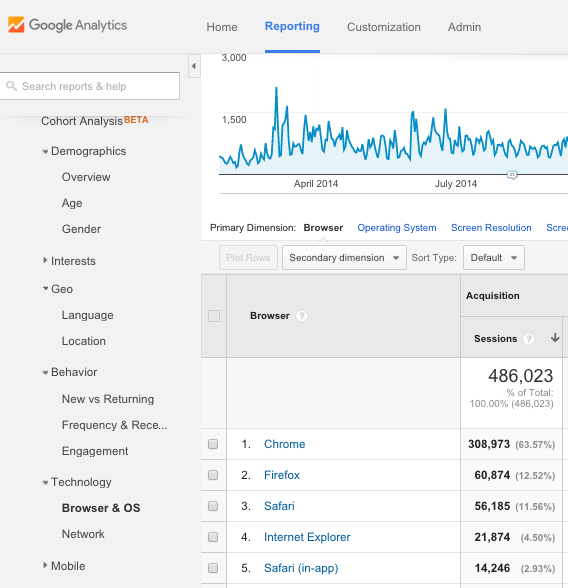Open the Language report

87,315
